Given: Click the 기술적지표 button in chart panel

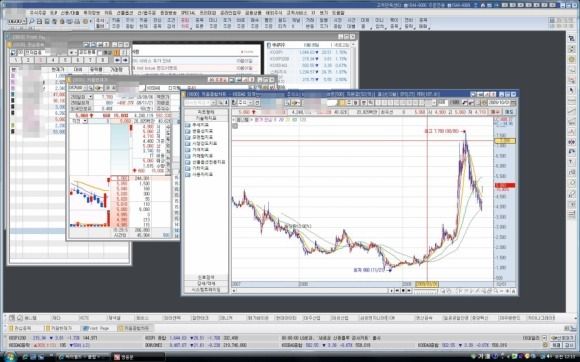Looking at the screenshot, I should [206, 118].
